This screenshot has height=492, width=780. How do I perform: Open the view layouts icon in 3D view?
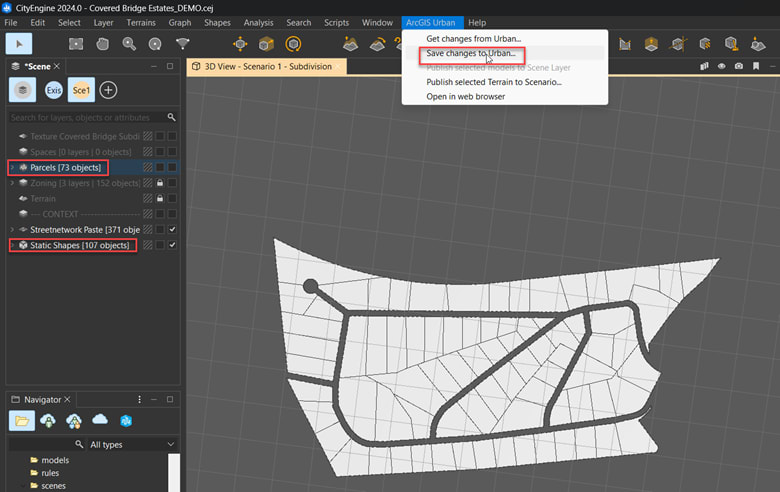[x=704, y=66]
